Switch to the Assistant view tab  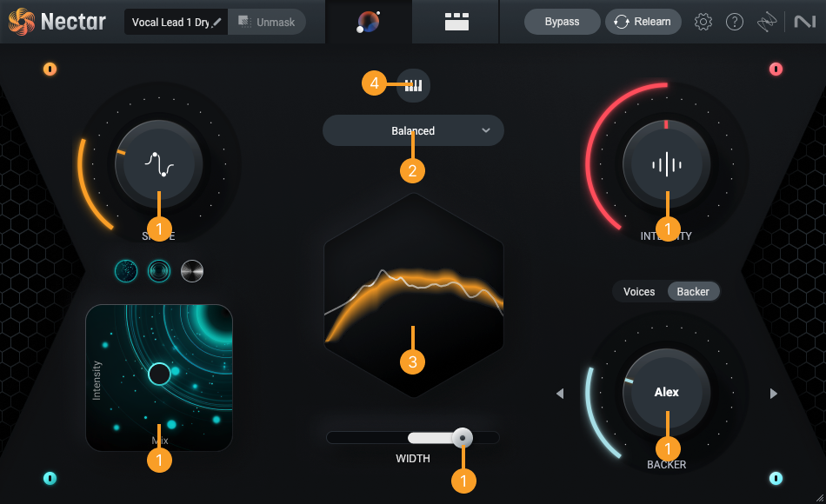[x=369, y=22]
